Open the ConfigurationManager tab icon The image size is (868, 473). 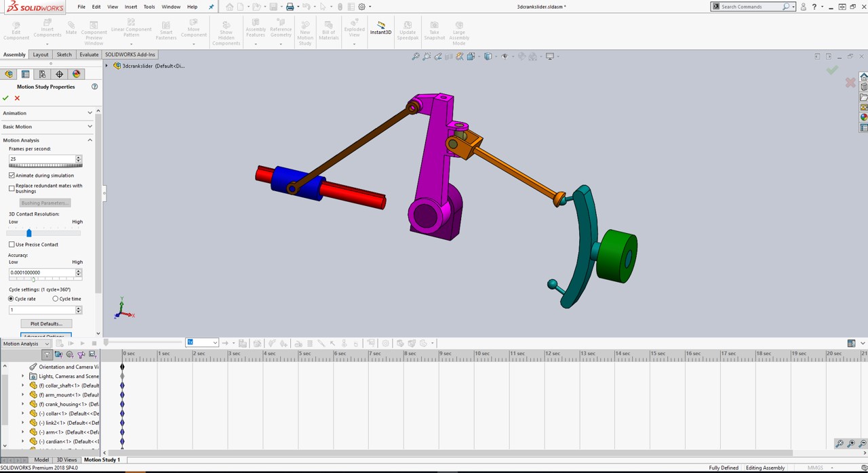click(x=42, y=74)
